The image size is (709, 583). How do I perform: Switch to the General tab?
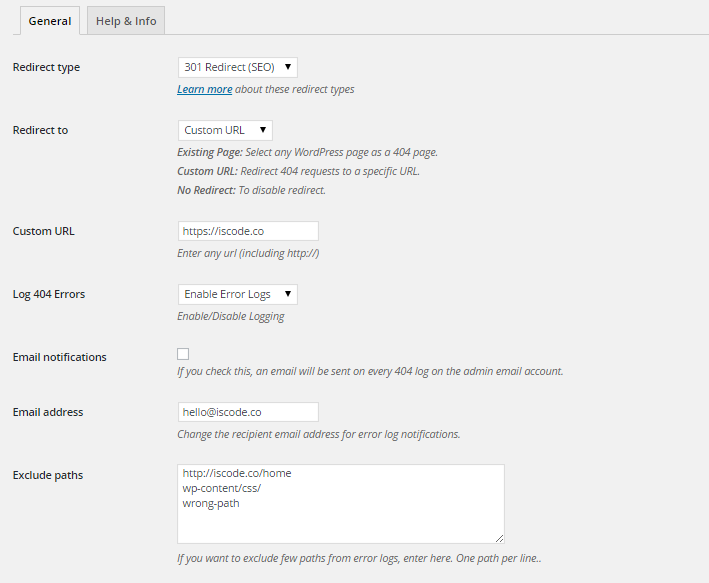click(x=50, y=21)
